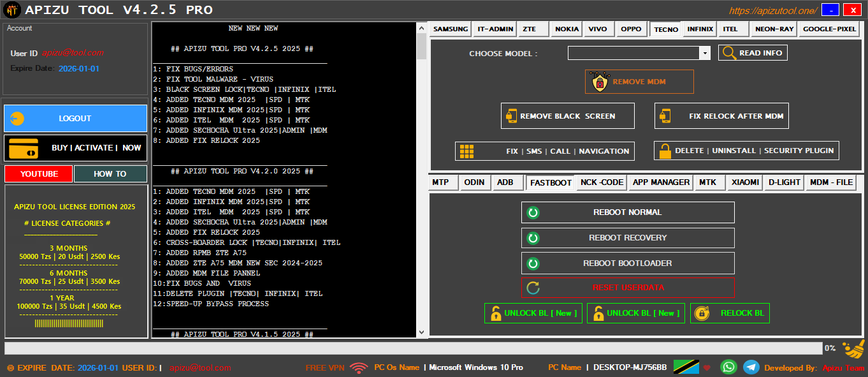Image resolution: width=868 pixels, height=377 pixels.
Task: Open the XIAOMI tab
Action: [745, 182]
